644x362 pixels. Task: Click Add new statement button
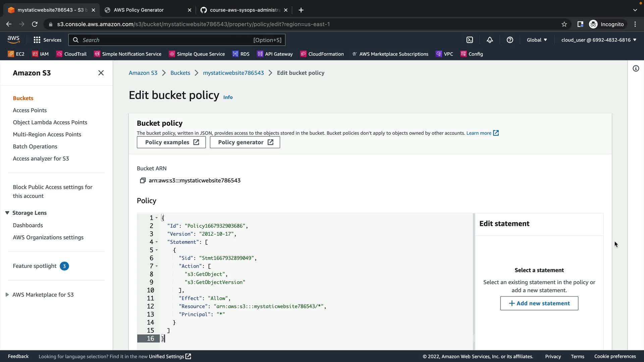(539, 303)
